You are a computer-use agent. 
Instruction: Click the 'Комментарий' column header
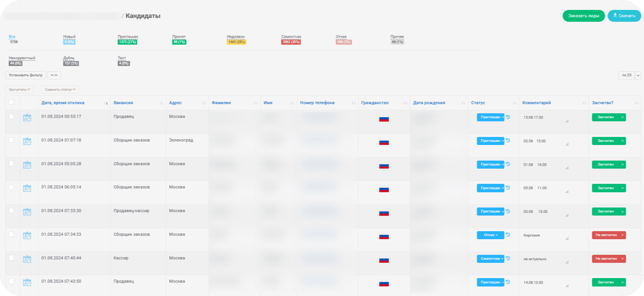[536, 103]
